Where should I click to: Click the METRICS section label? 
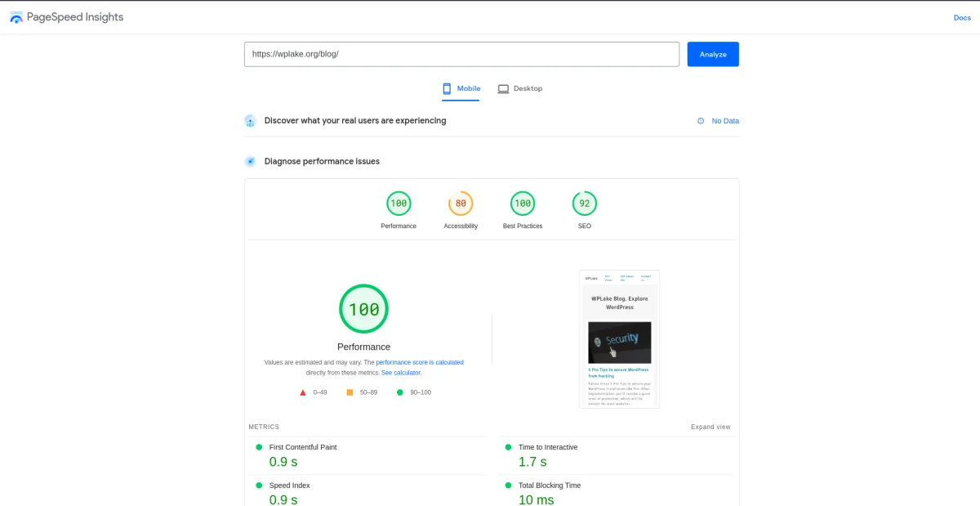pyautogui.click(x=264, y=427)
